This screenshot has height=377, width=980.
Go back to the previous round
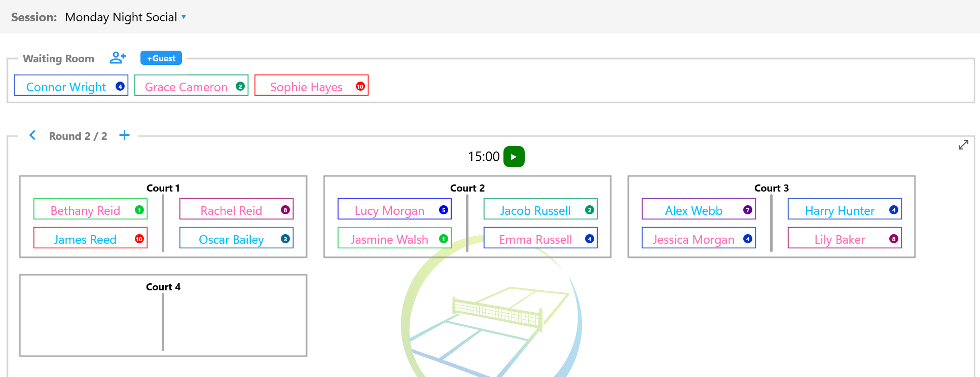(x=32, y=135)
